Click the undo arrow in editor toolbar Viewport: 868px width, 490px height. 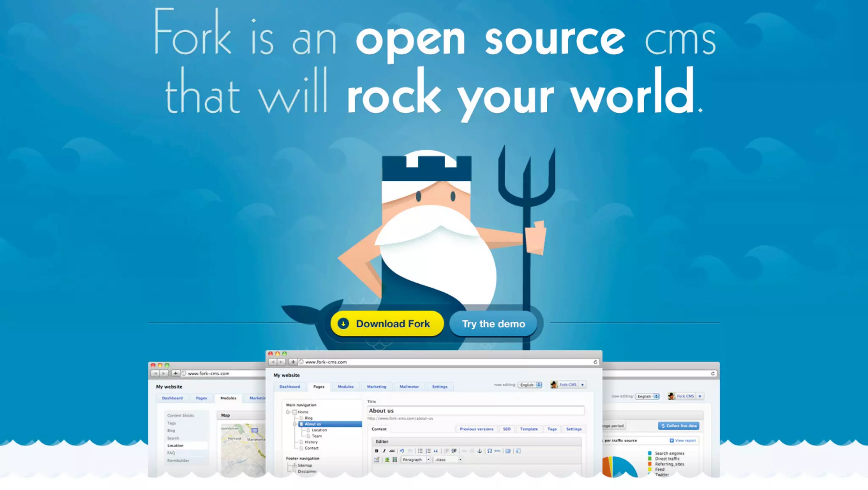[402, 451]
